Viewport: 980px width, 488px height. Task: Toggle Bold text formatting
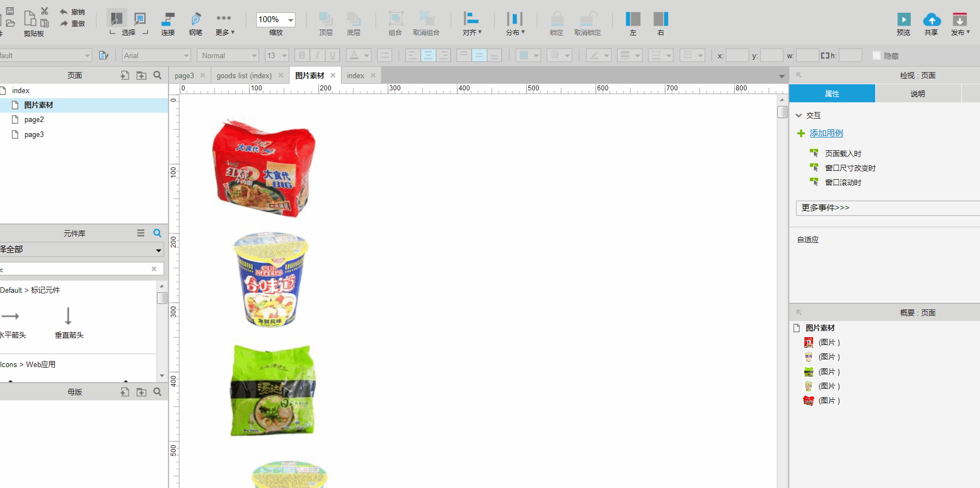click(x=302, y=55)
